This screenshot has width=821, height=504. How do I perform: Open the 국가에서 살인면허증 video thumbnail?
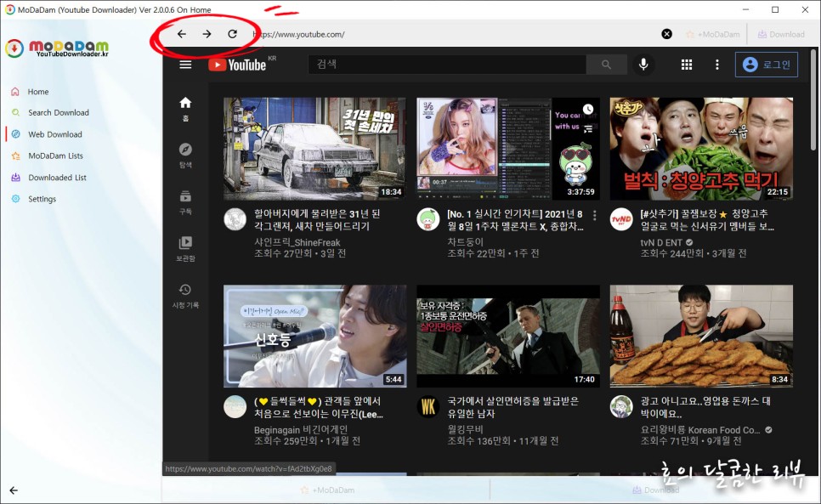(x=507, y=337)
